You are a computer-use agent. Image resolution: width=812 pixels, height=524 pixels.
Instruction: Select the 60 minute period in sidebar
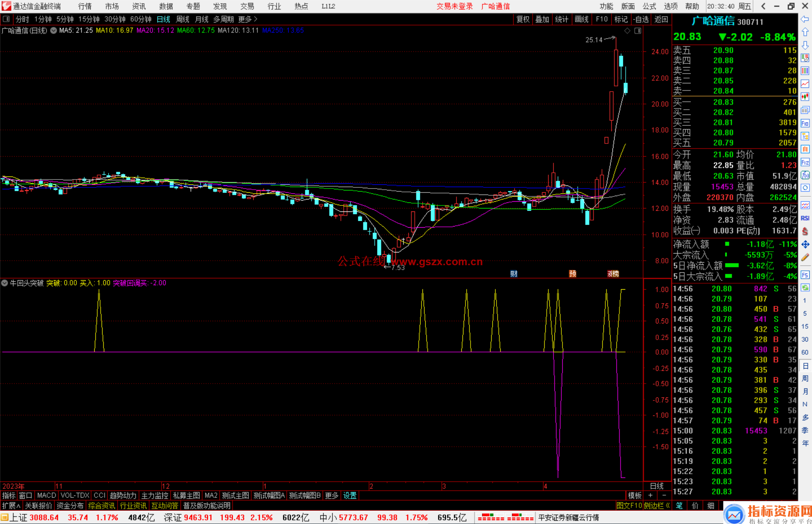click(x=805, y=352)
